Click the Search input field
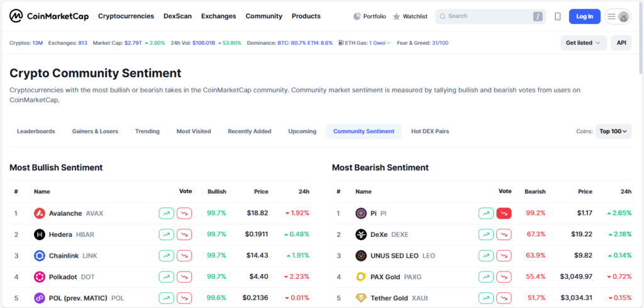Image resolution: width=644 pixels, height=308 pixels. pos(491,16)
